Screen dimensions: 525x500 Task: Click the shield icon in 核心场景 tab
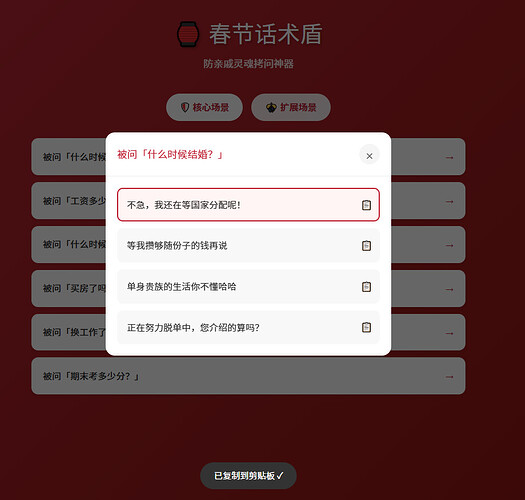pos(184,107)
